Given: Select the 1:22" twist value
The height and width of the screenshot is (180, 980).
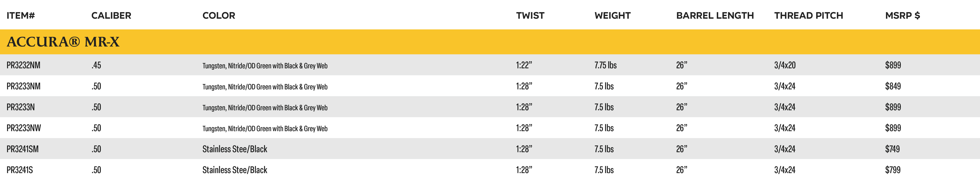Looking at the screenshot, I should pyautogui.click(x=524, y=65).
